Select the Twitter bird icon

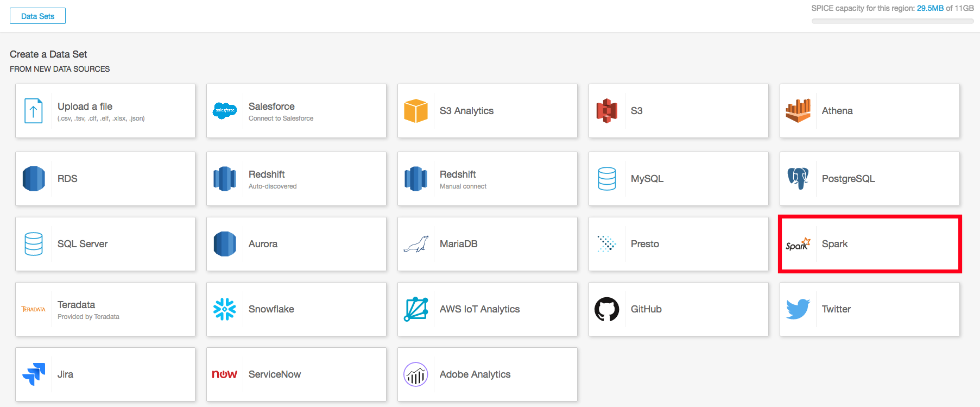(x=798, y=309)
